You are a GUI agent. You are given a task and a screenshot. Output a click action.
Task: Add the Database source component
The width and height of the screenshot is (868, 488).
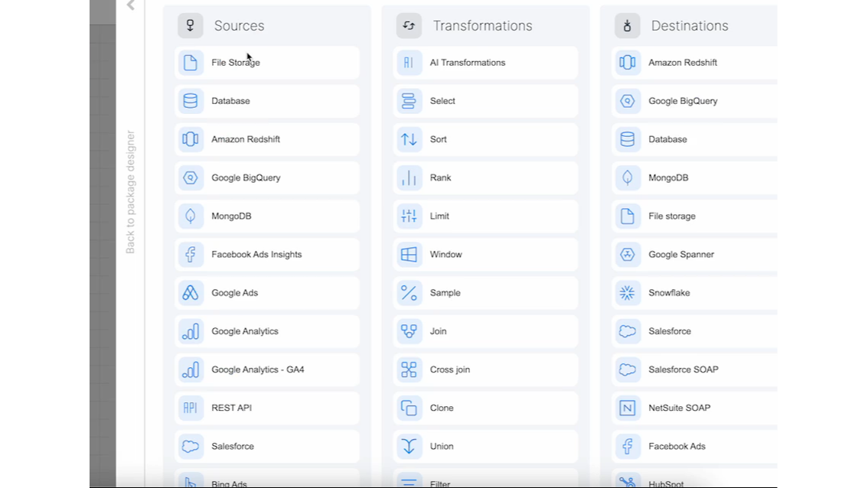click(230, 101)
